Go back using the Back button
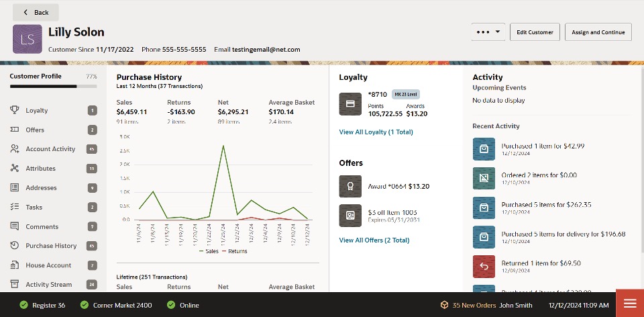This screenshot has height=317, width=644. pyautogui.click(x=36, y=12)
